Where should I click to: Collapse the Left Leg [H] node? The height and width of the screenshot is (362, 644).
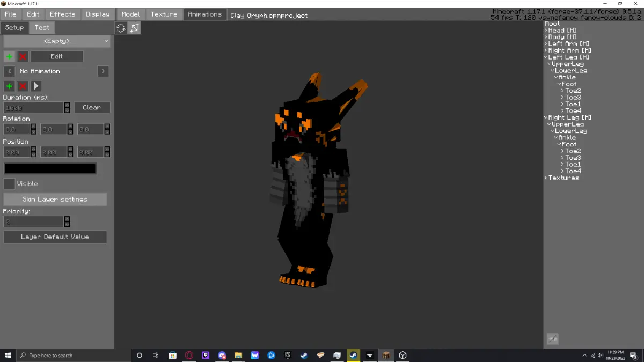click(x=546, y=57)
